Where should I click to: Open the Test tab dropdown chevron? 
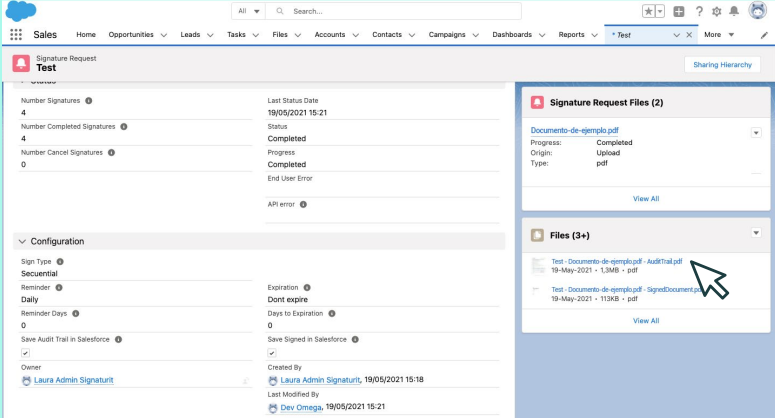click(676, 35)
